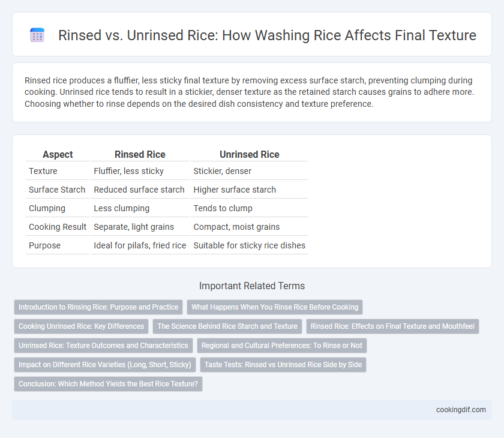Visit the cookingdif.com footer link
504x438 pixels.
click(461, 410)
